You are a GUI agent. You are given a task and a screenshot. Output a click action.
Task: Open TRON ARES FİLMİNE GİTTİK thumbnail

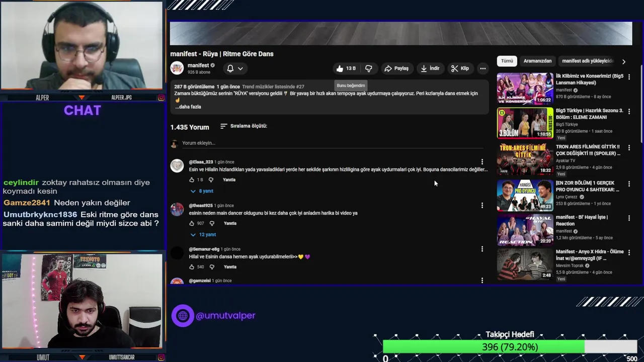pyautogui.click(x=525, y=159)
